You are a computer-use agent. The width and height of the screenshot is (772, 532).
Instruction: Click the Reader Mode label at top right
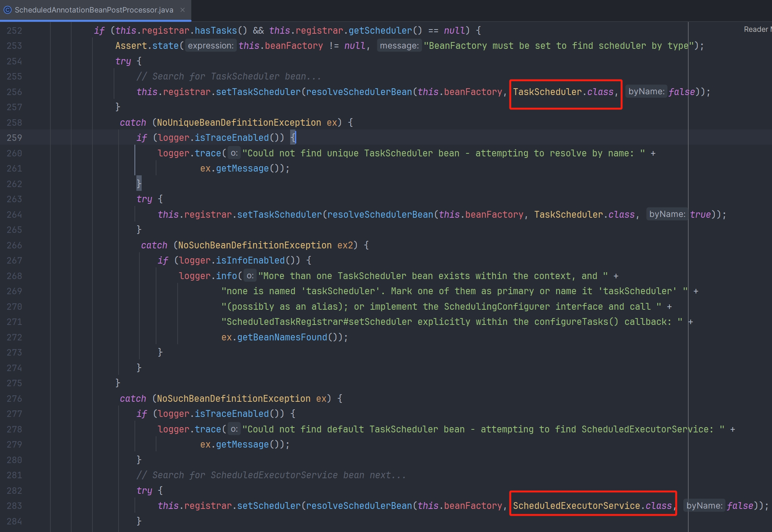coord(757,29)
